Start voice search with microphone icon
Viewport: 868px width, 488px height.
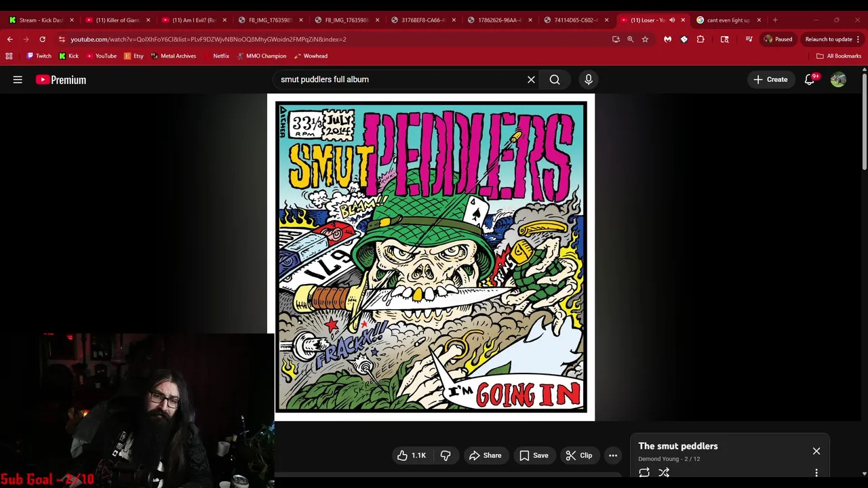point(589,79)
